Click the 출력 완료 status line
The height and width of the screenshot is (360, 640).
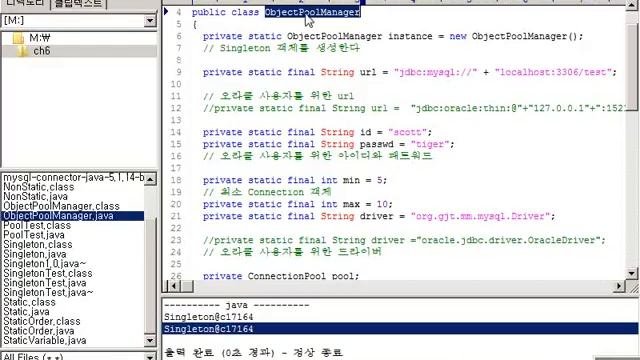(x=253, y=352)
